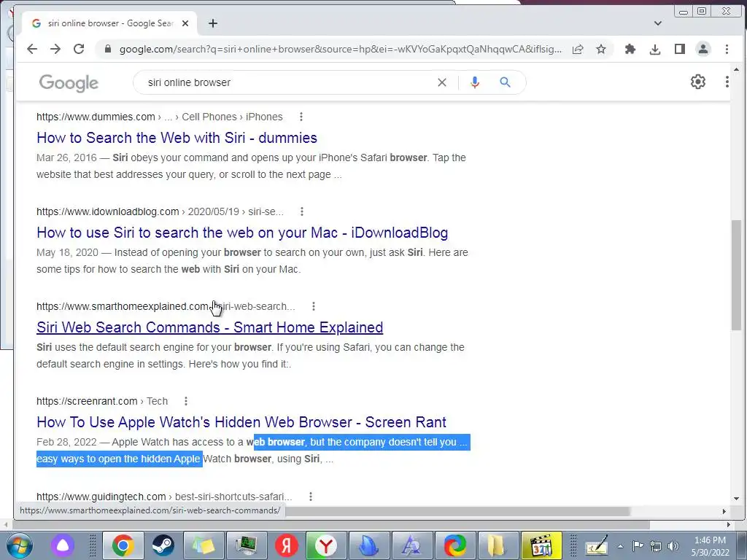Viewport: 747px width, 560px height.
Task: Clear the Google search box
Action: (x=442, y=82)
